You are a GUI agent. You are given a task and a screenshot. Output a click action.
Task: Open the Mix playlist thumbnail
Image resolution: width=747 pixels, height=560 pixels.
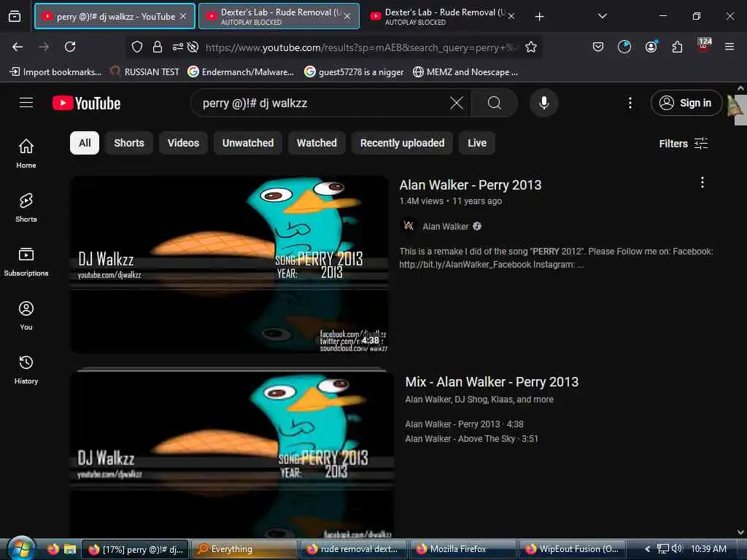232,454
